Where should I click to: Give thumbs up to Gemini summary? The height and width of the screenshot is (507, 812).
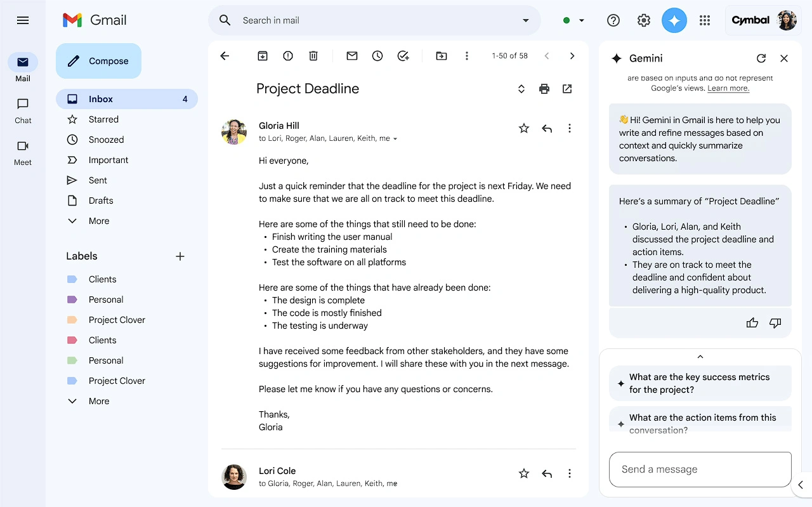point(752,323)
